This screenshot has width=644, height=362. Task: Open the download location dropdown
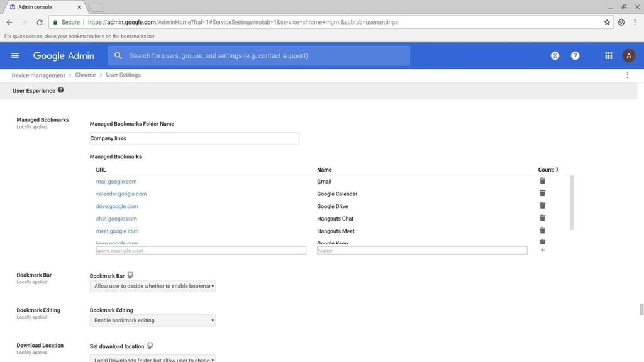(152, 358)
